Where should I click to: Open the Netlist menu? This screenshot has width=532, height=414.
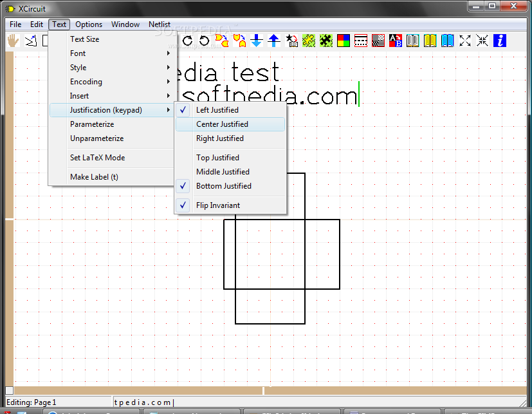[159, 24]
